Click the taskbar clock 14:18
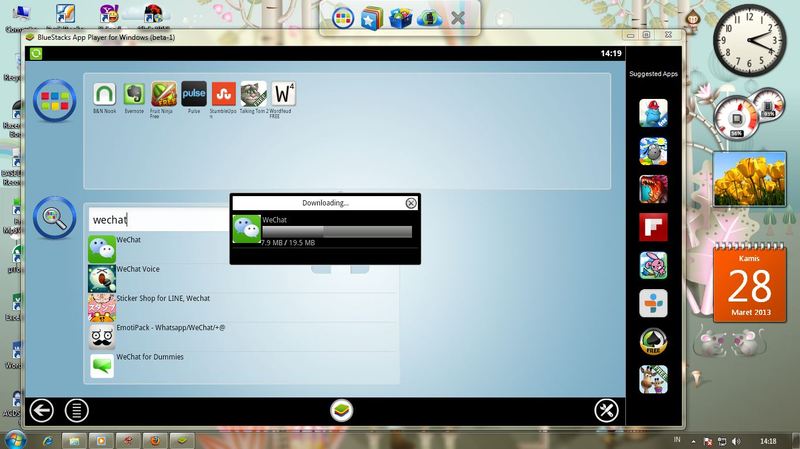 click(768, 441)
